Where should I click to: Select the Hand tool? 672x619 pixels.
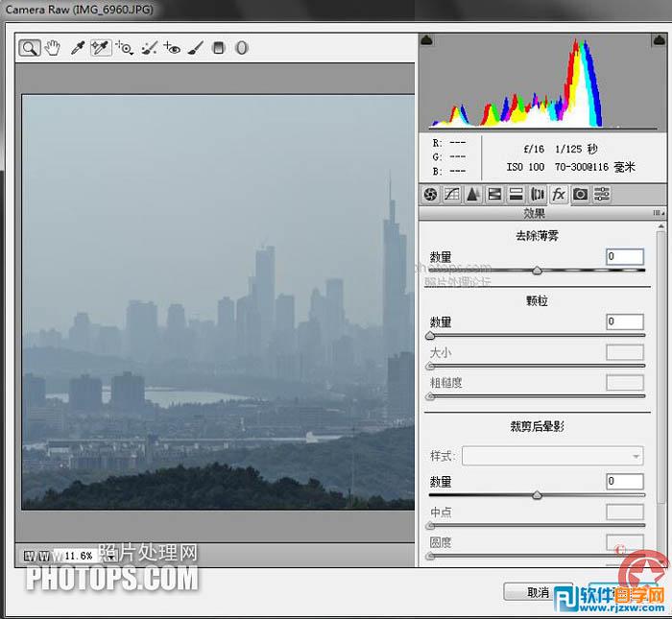[x=52, y=48]
